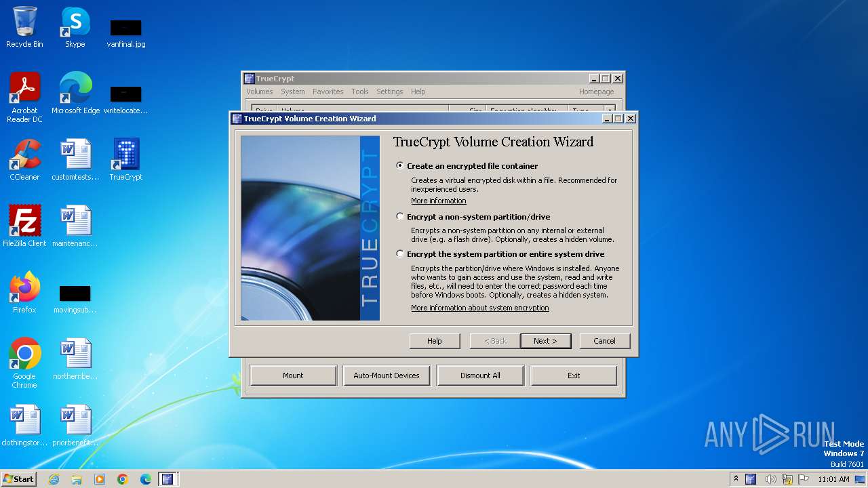Click the taskbar clock showing 11:01 AM
The width and height of the screenshot is (868, 488).
click(x=833, y=479)
